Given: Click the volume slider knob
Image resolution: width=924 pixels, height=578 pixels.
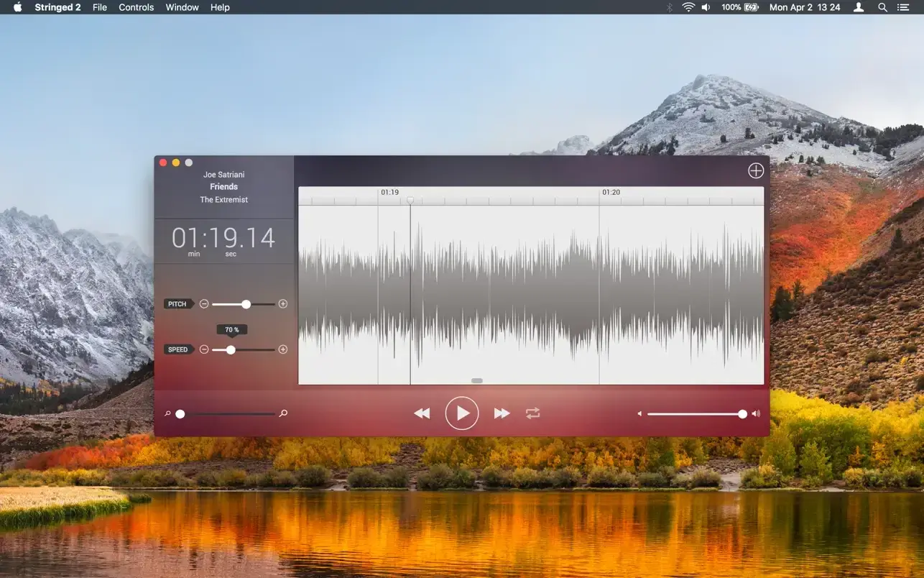Looking at the screenshot, I should click(742, 414).
